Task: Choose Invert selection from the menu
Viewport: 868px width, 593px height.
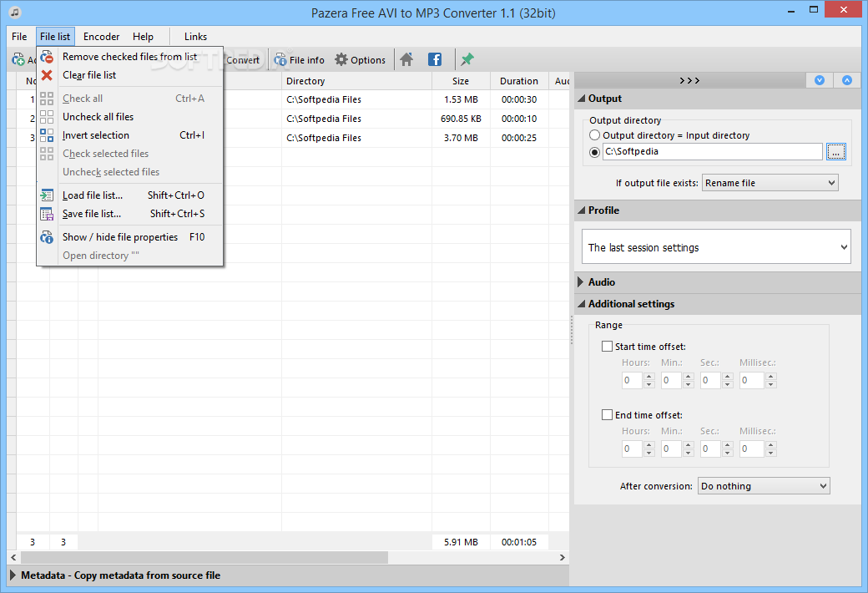Action: coord(130,135)
